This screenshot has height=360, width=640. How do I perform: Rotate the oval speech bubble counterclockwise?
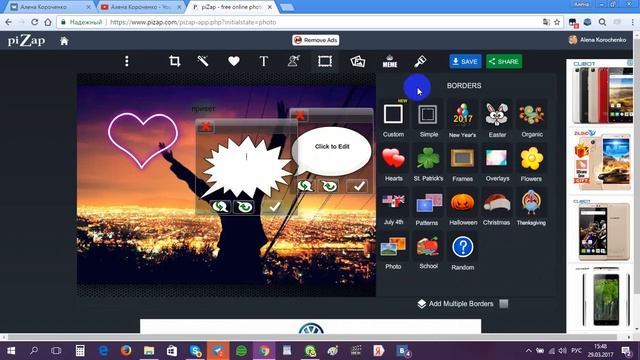[x=305, y=186]
